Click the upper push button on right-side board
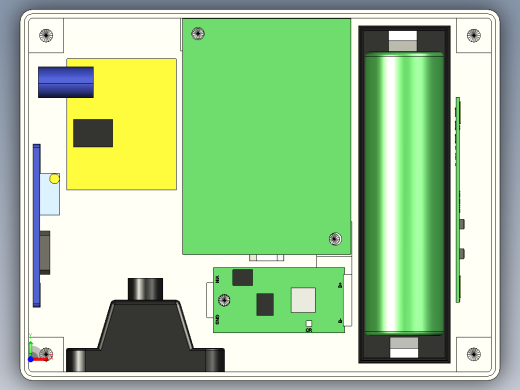The height and width of the screenshot is (390, 520). pyautogui.click(x=462, y=224)
